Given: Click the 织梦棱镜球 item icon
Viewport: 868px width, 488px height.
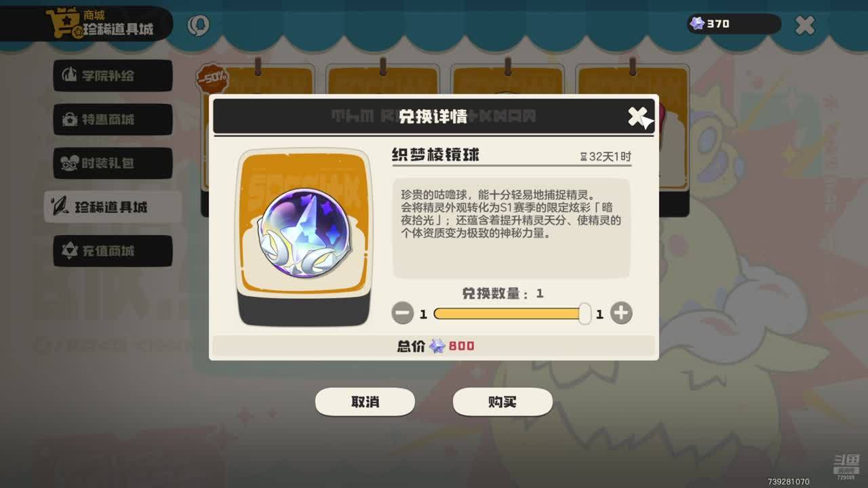Looking at the screenshot, I should [x=304, y=234].
